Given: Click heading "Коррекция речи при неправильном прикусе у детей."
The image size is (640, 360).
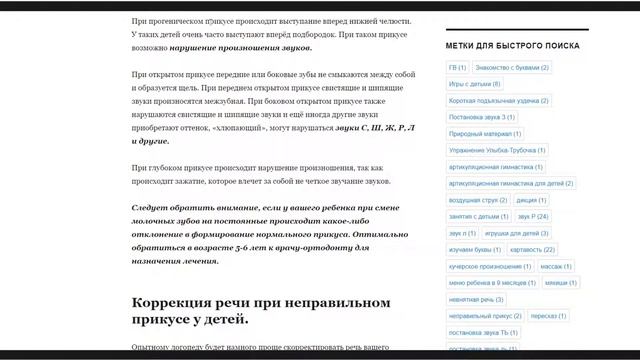Looking at the screenshot, I should tap(261, 311).
